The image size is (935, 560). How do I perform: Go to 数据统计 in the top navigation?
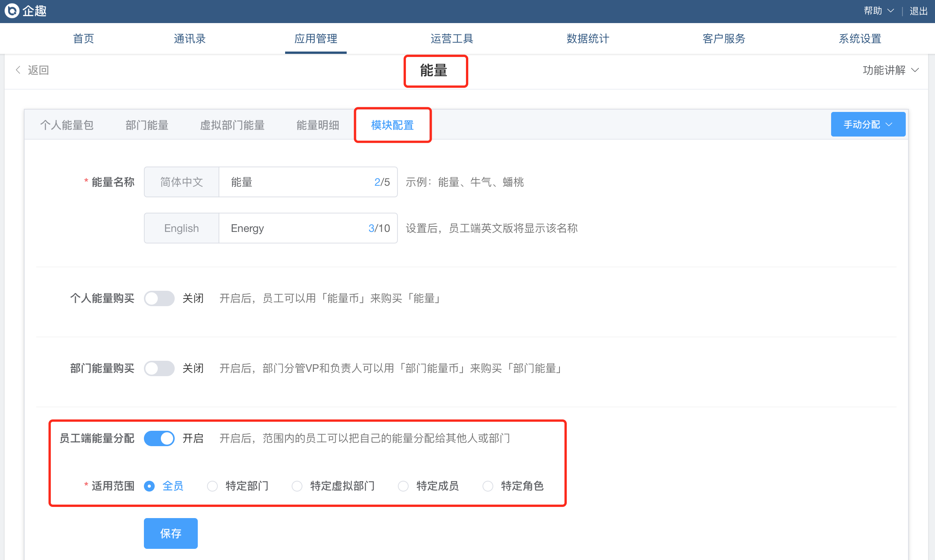click(x=588, y=38)
